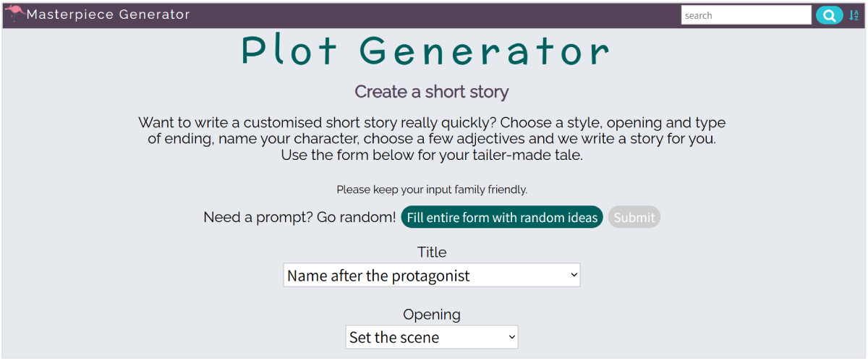868x361 pixels.
Task: Select the 'Create a short story' subheading
Action: tap(432, 92)
